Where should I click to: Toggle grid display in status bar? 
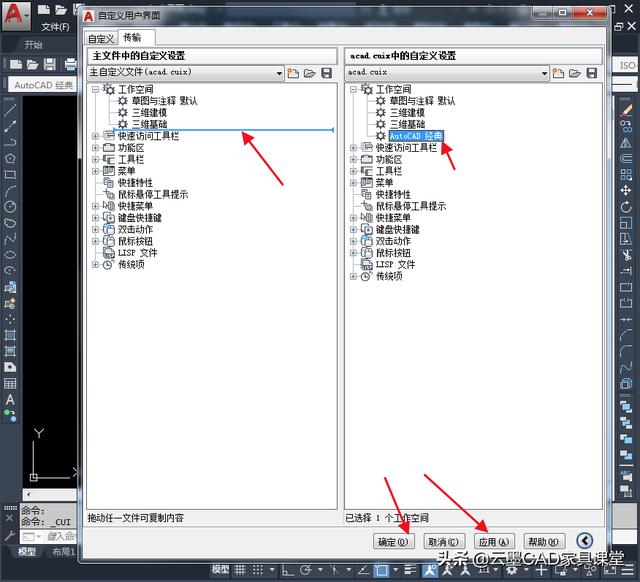point(240,569)
